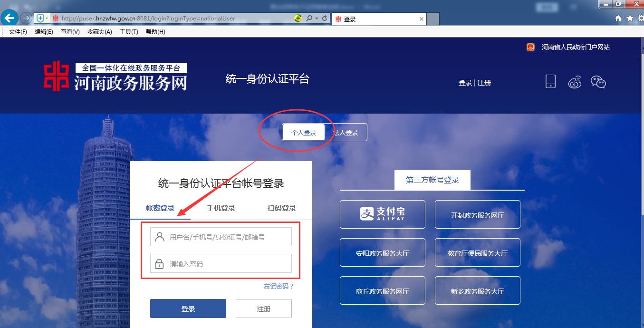Click the blue 登录 button
This screenshot has width=644, height=328.
tap(188, 308)
